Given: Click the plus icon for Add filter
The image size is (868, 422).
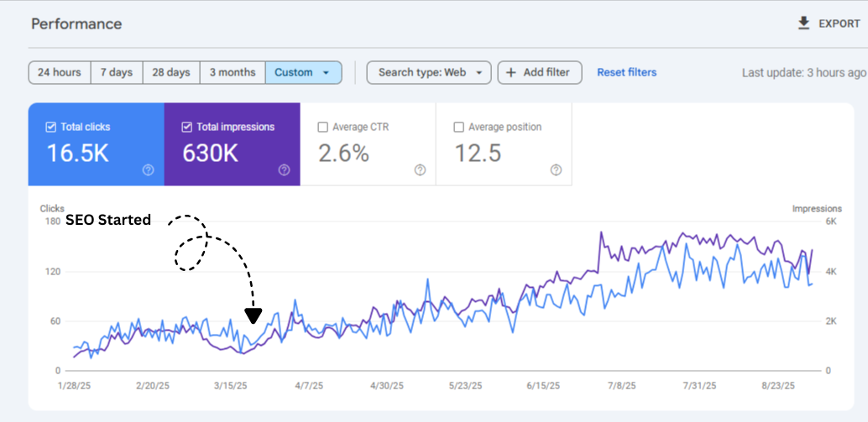Looking at the screenshot, I should (x=510, y=73).
